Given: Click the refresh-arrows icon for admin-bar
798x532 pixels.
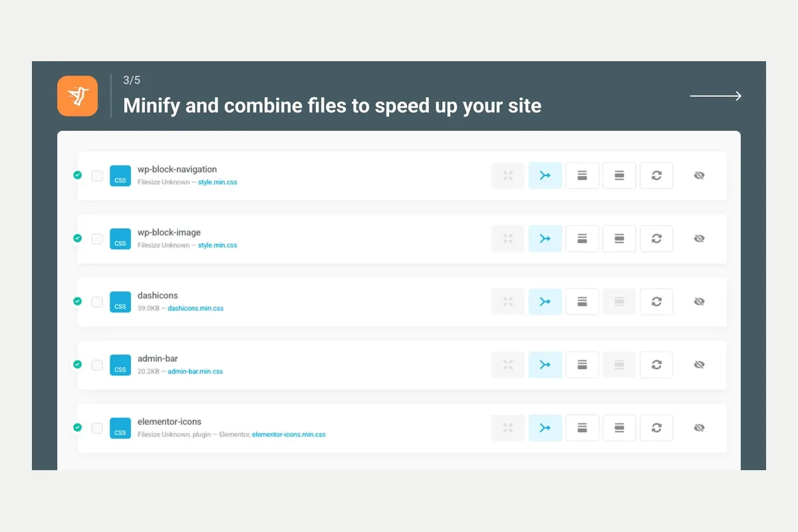Looking at the screenshot, I should 656,365.
